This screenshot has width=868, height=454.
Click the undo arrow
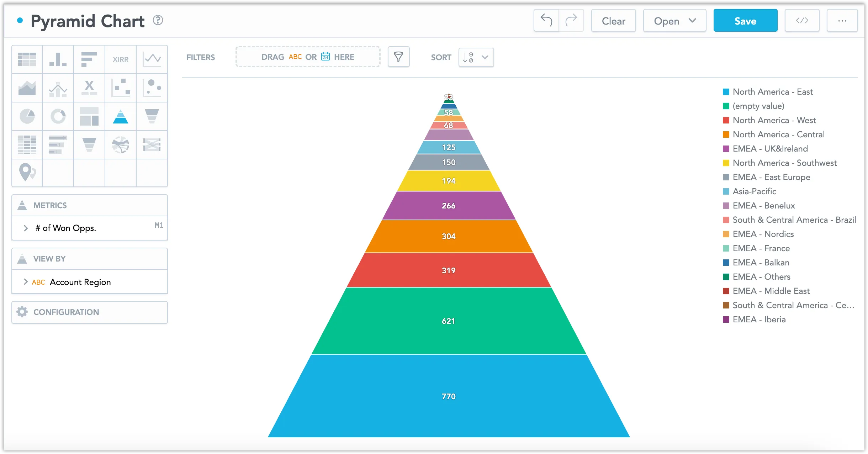(546, 20)
